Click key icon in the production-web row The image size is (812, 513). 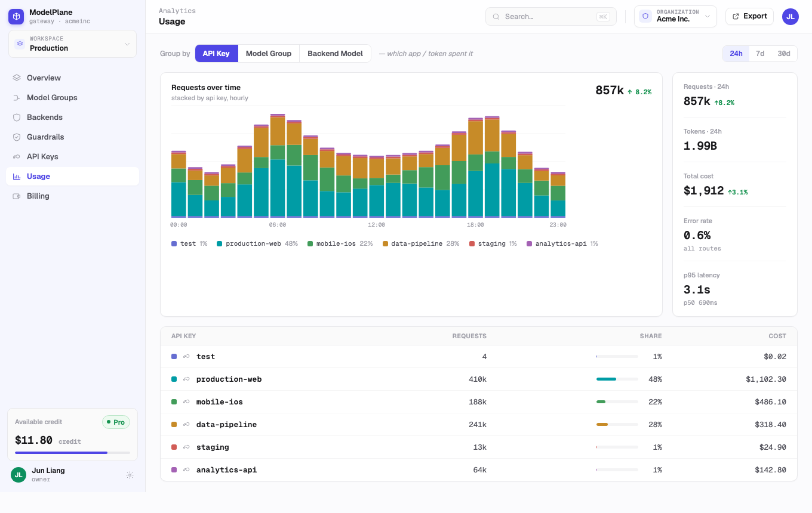pyautogui.click(x=186, y=379)
